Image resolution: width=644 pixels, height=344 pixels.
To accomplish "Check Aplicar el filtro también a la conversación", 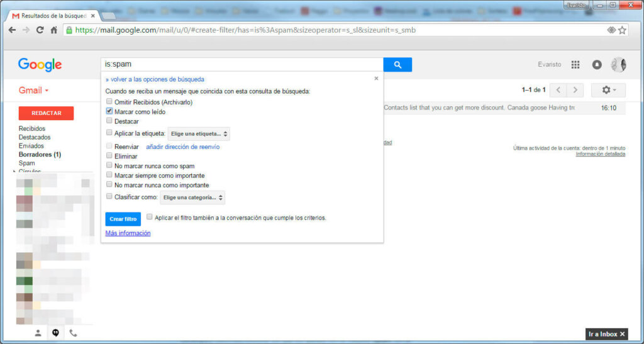I will (x=150, y=217).
